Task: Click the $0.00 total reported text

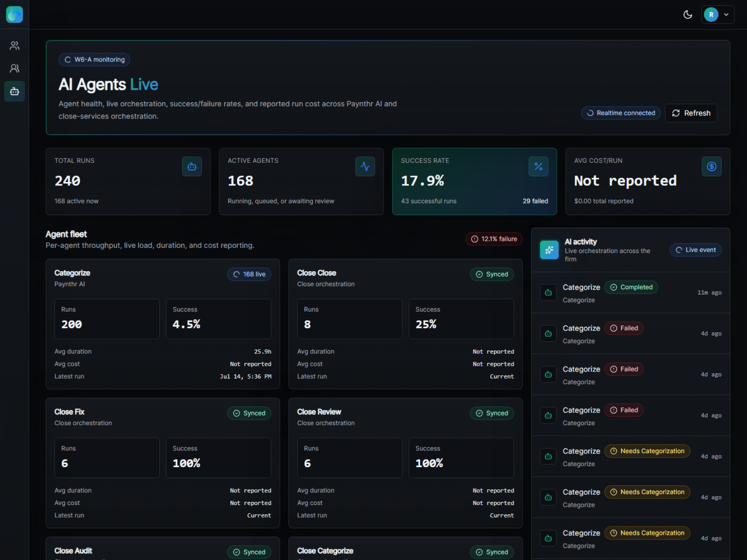Action: pyautogui.click(x=604, y=201)
